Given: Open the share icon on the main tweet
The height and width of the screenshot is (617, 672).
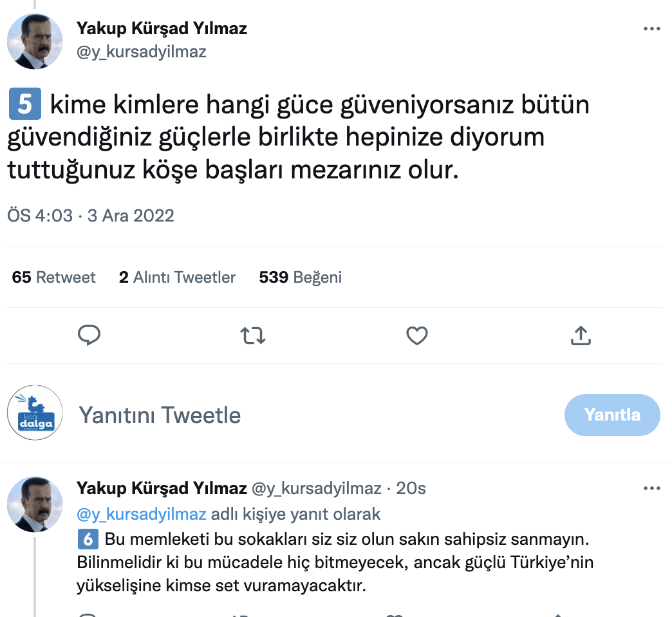Looking at the screenshot, I should pyautogui.click(x=581, y=336).
